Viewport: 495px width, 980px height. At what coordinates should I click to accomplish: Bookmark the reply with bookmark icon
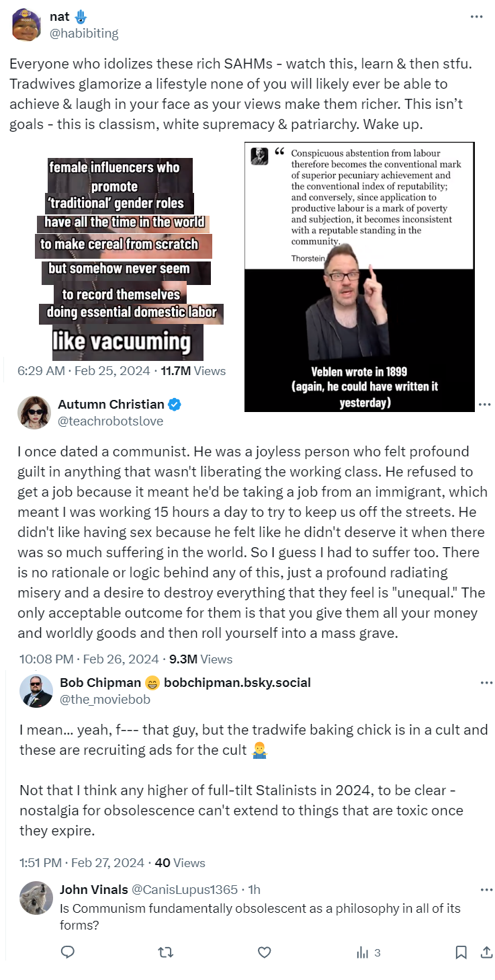pyautogui.click(x=461, y=952)
